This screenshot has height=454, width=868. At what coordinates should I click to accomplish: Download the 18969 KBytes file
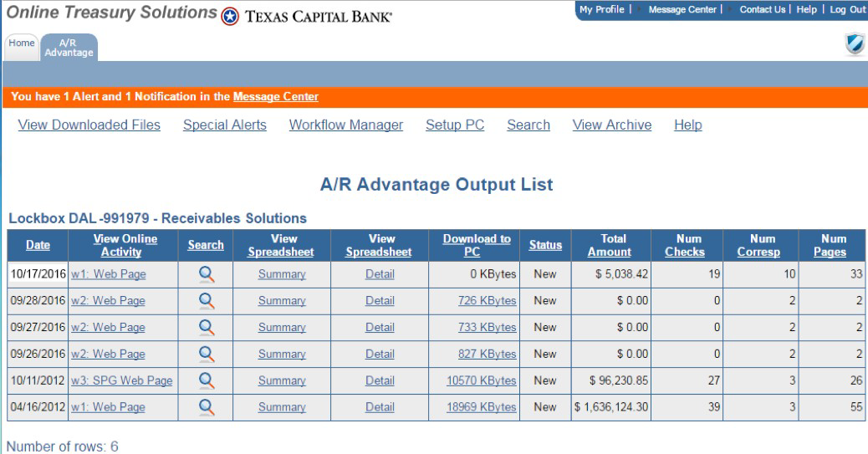point(482,407)
